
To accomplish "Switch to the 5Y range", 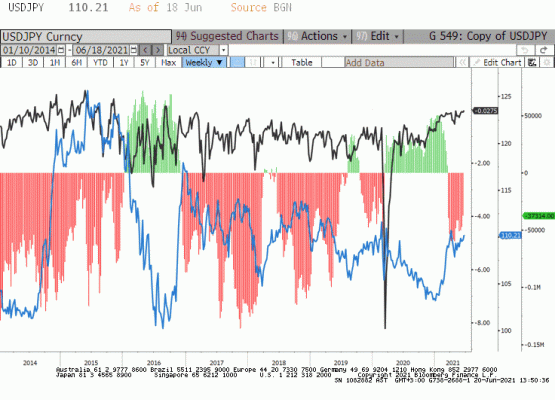I will [x=145, y=63].
